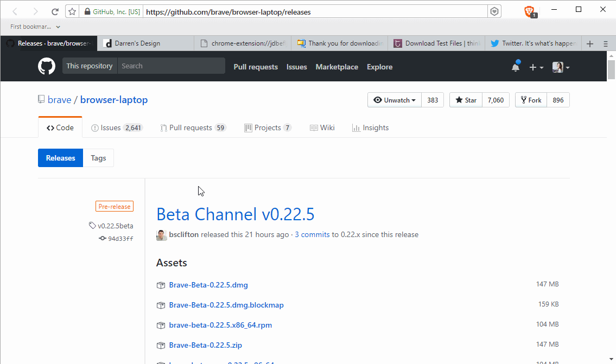616x364 pixels.
Task: Open commit 94d33ff
Action: [116, 238]
